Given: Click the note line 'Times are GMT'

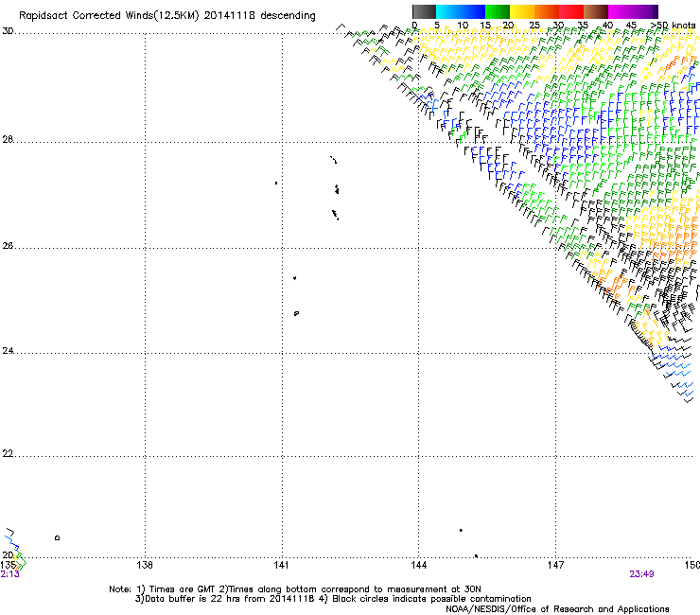Looking at the screenshot, I should (x=183, y=589).
